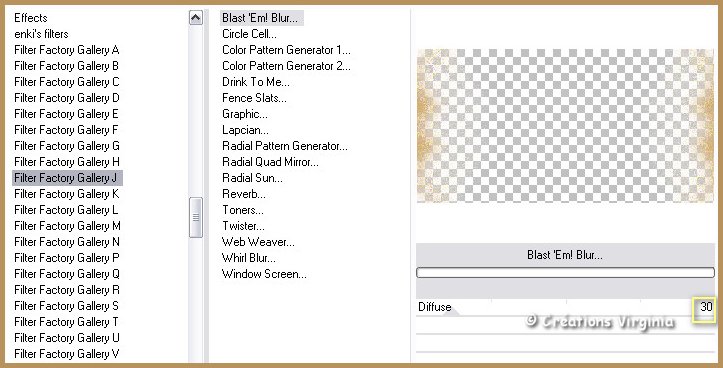Click the Blast 'Em! Blur... title button
The height and width of the screenshot is (368, 723).
[565, 255]
